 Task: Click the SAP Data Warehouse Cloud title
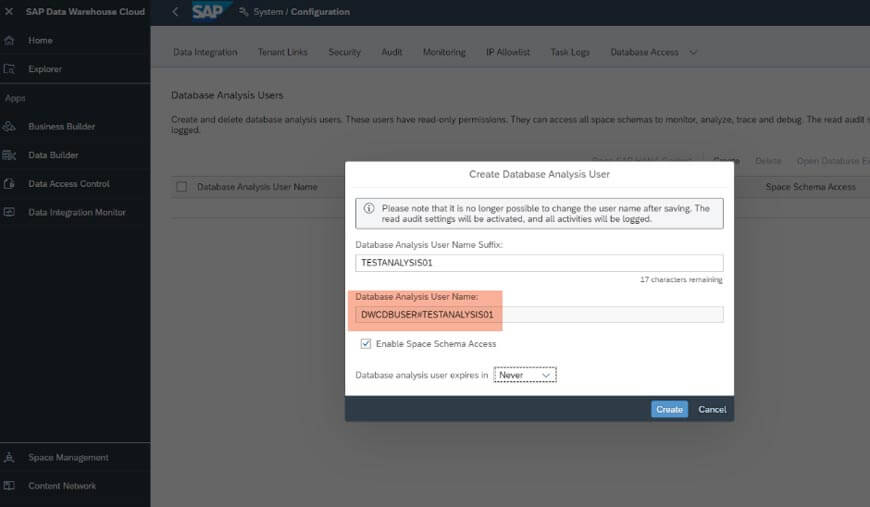click(x=85, y=12)
